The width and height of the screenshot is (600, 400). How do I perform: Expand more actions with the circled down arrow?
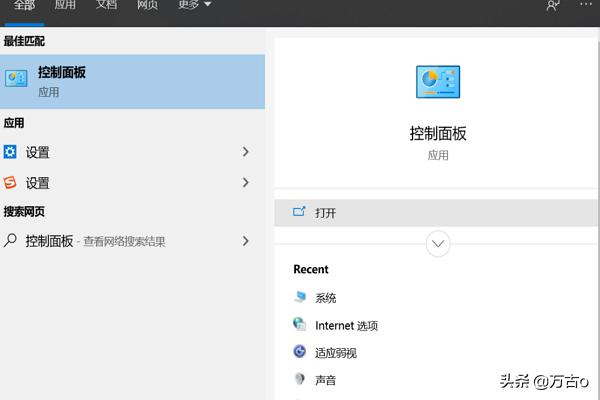[x=438, y=243]
